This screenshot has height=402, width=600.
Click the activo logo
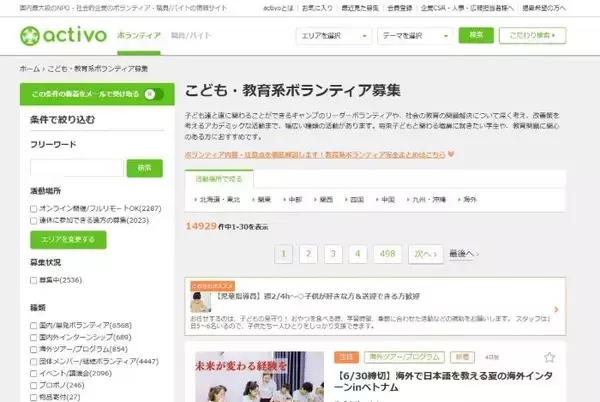[x=63, y=36]
